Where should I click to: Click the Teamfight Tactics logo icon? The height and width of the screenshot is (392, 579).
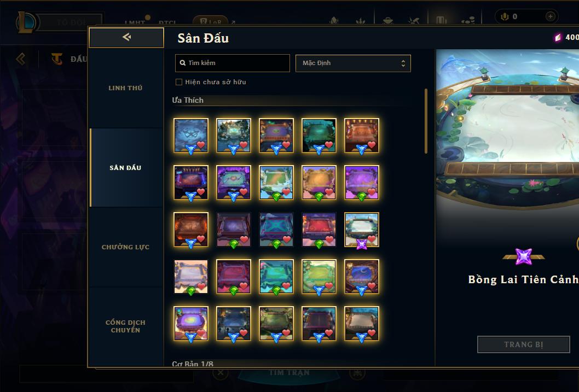(x=57, y=58)
